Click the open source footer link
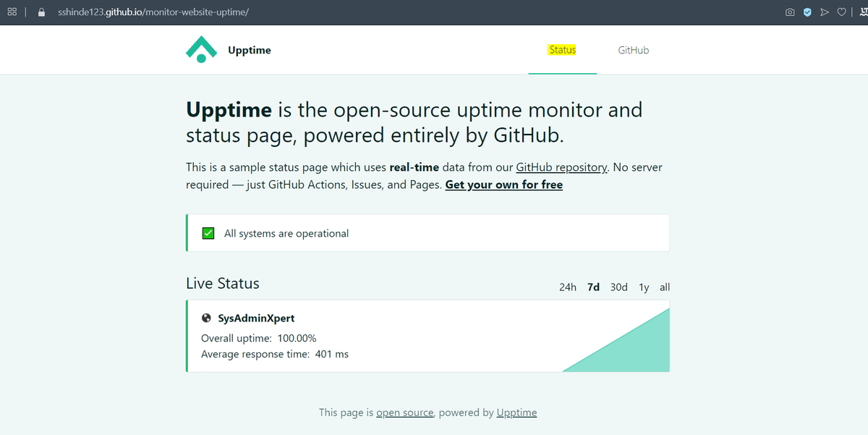This screenshot has height=435, width=868. coord(405,412)
